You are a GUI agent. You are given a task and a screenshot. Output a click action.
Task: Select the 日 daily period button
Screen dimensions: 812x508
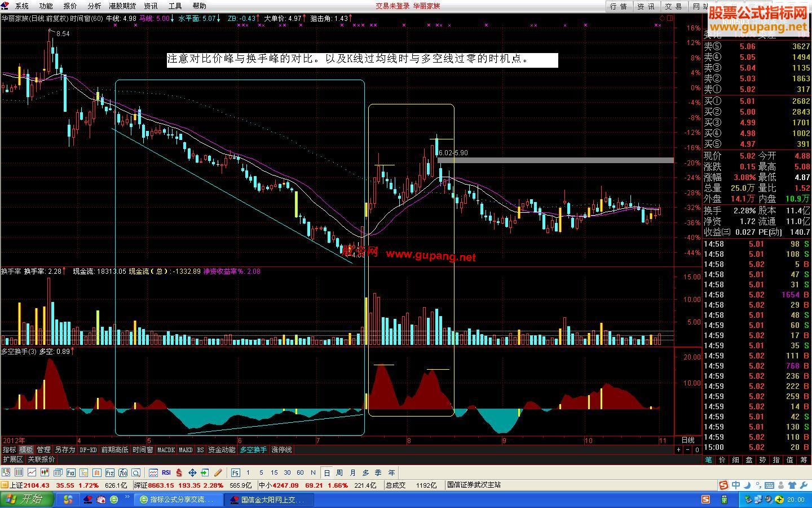[x=327, y=472]
